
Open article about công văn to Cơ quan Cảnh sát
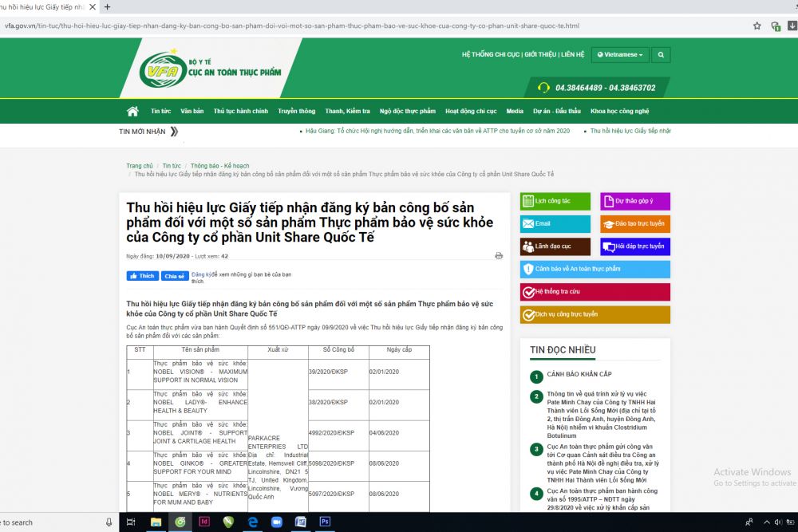click(602, 463)
